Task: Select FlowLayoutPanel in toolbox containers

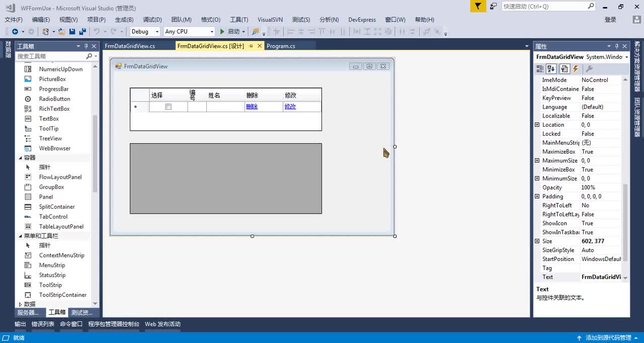Action: pyautogui.click(x=60, y=177)
